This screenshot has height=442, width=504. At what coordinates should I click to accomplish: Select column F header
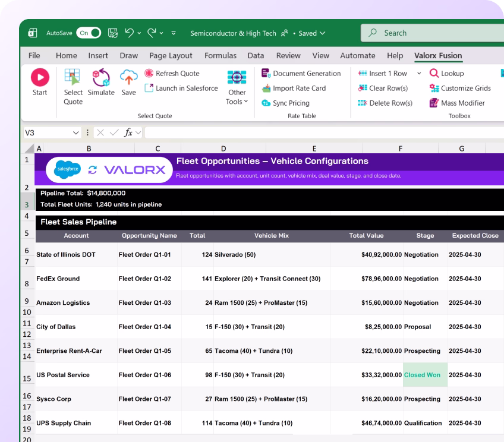pyautogui.click(x=401, y=149)
